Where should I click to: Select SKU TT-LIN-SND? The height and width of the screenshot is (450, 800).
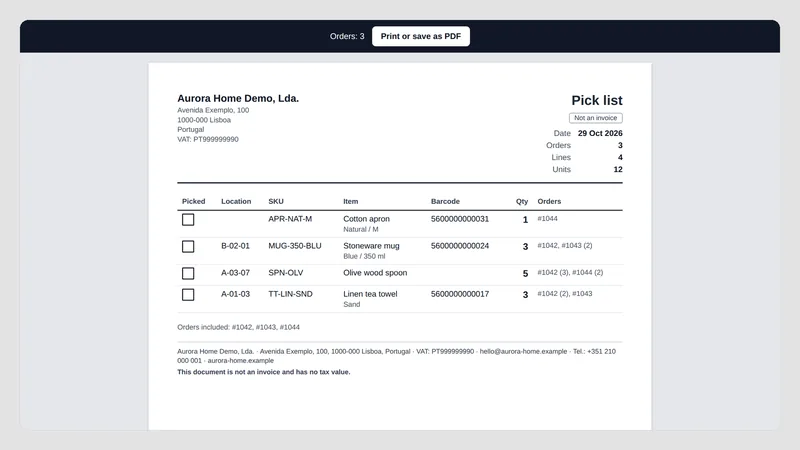click(290, 294)
